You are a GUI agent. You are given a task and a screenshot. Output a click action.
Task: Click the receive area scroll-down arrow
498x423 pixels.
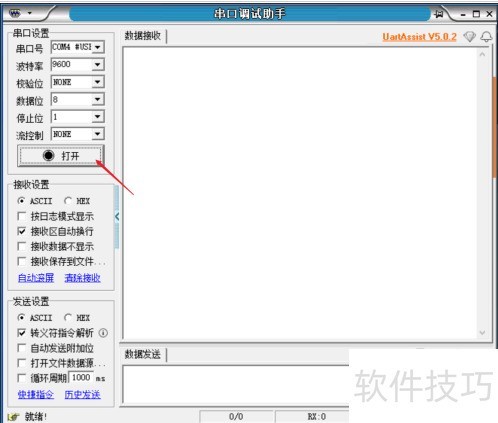pyautogui.click(x=482, y=332)
